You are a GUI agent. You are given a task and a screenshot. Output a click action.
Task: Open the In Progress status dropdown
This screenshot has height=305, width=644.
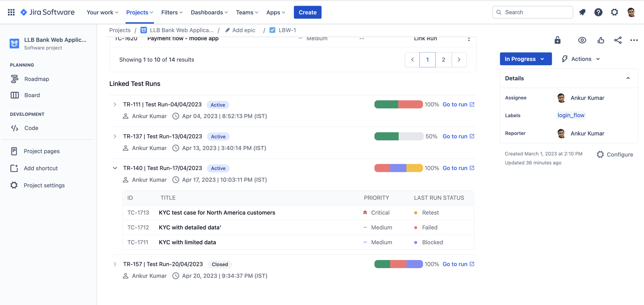526,59
